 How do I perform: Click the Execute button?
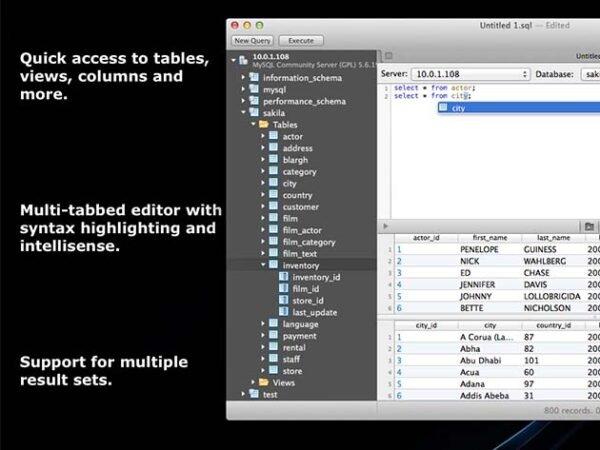(301, 41)
